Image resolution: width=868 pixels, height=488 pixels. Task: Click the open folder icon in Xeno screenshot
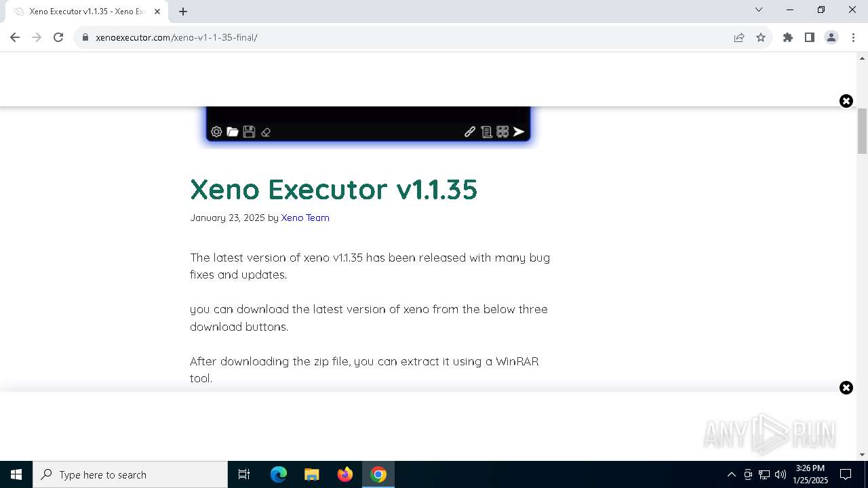(233, 132)
